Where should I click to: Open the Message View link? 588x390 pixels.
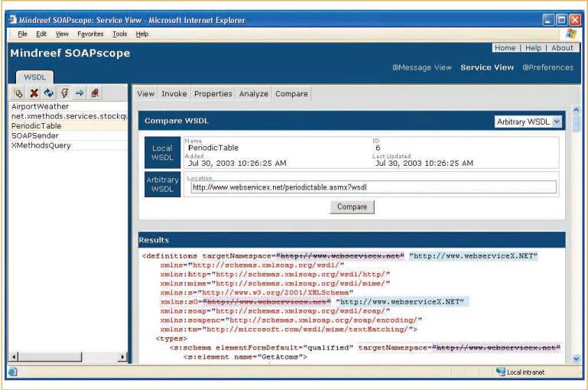coord(422,67)
